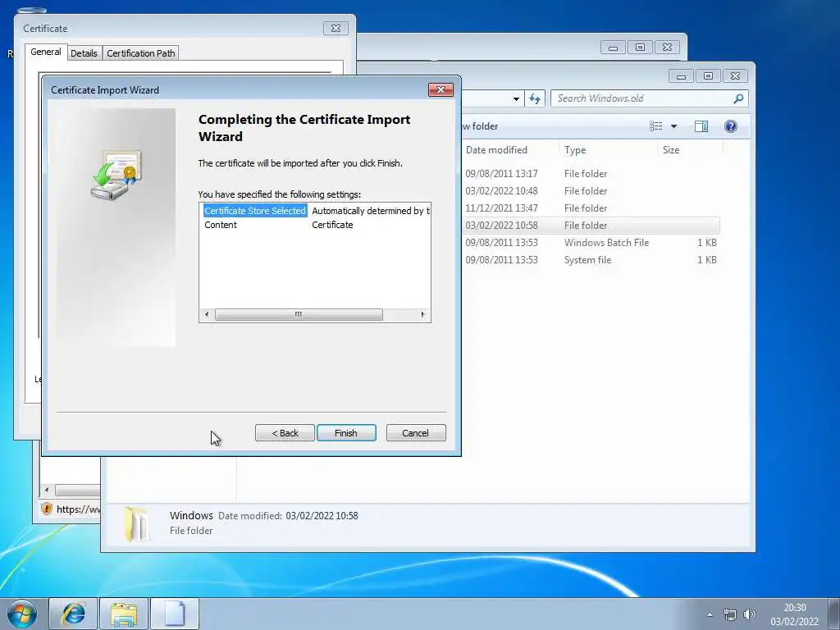Click the network tray icon
840x630 pixels.
click(729, 614)
